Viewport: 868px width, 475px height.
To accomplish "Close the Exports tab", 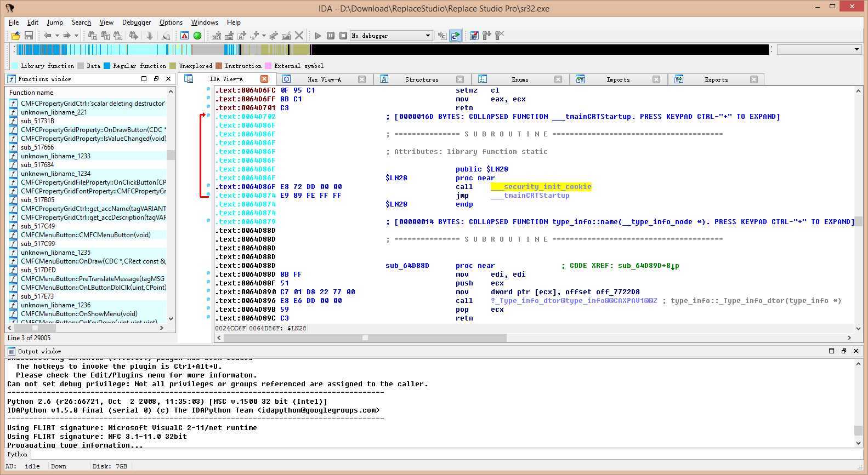I will point(754,79).
